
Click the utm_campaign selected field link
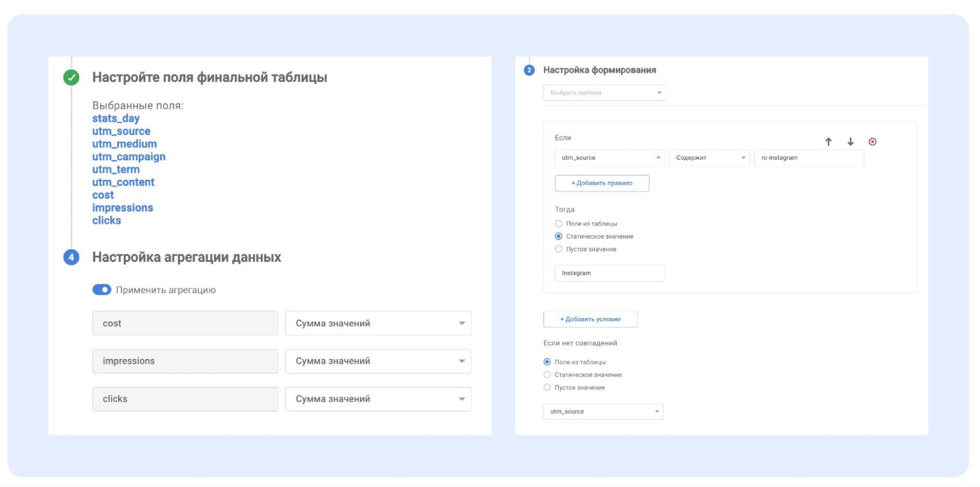tap(128, 157)
